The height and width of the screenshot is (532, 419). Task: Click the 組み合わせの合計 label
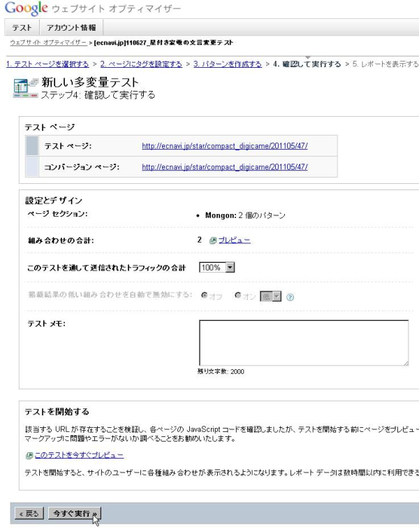pyautogui.click(x=61, y=240)
